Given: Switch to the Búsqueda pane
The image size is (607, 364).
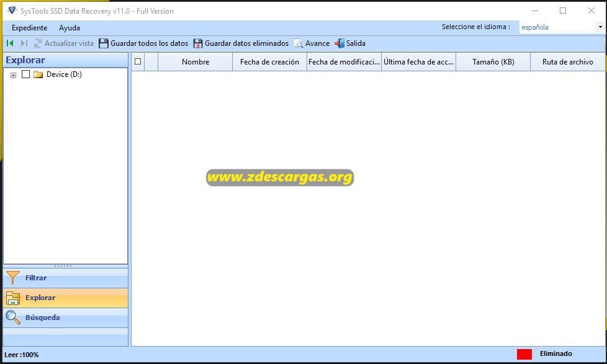Looking at the screenshot, I should (x=65, y=317).
